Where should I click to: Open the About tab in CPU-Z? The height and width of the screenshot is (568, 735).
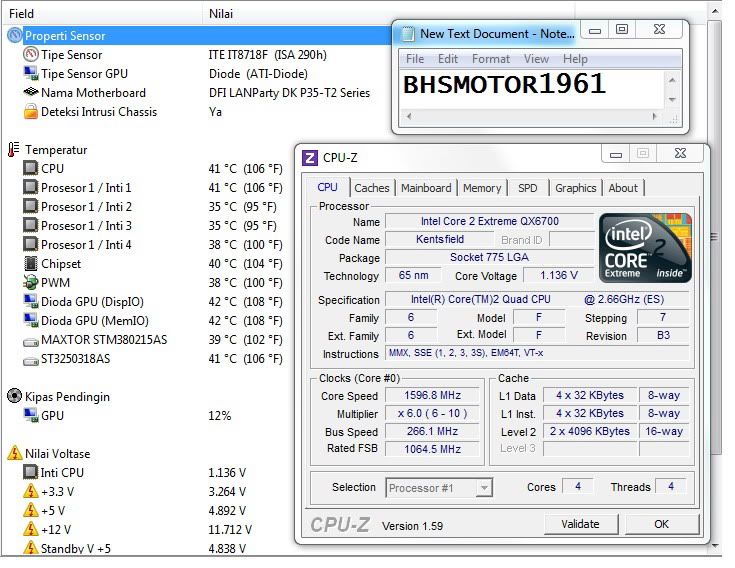click(623, 188)
